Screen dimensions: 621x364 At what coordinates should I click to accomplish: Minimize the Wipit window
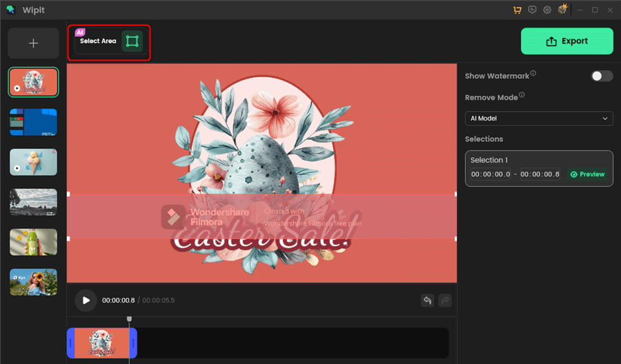pos(580,10)
